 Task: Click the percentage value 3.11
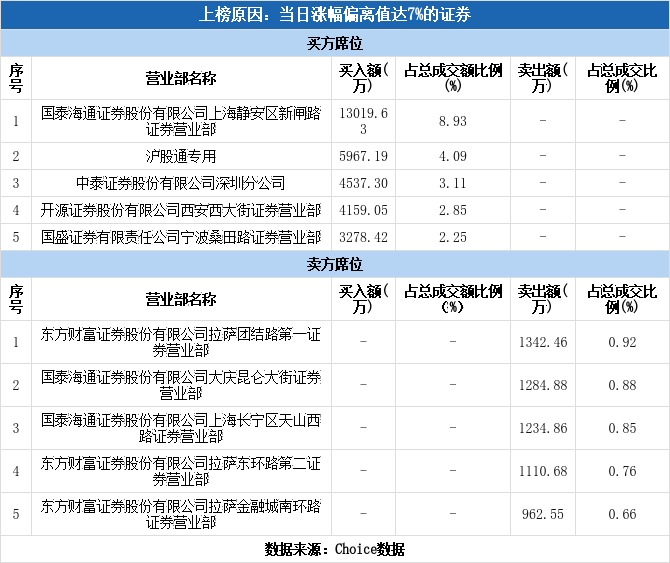[x=453, y=183]
